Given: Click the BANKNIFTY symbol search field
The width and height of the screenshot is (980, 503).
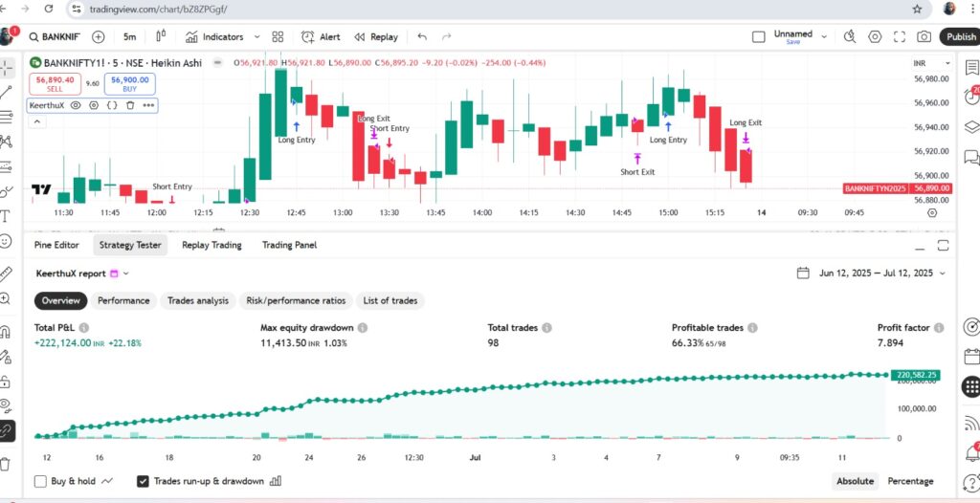Looking at the screenshot, I should (x=59, y=37).
